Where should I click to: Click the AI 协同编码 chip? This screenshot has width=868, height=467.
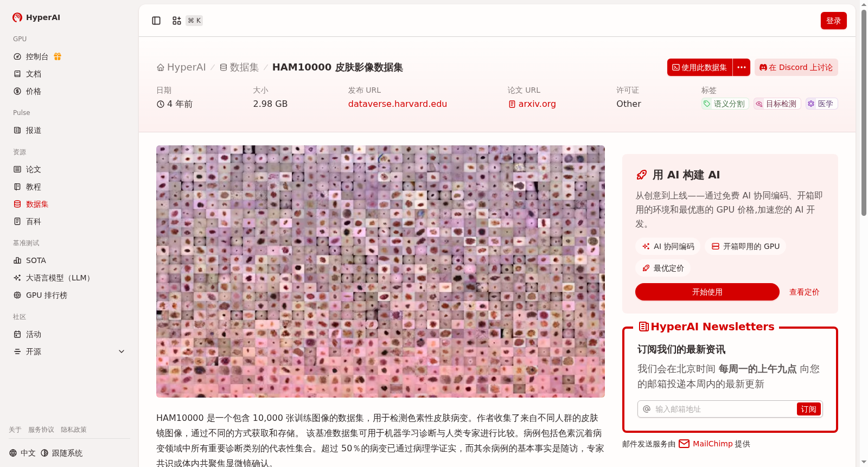tap(668, 246)
